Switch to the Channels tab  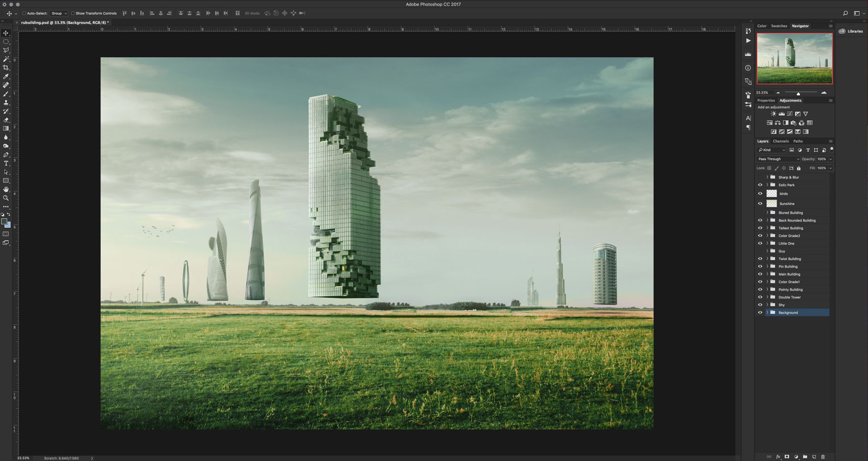pyautogui.click(x=781, y=141)
